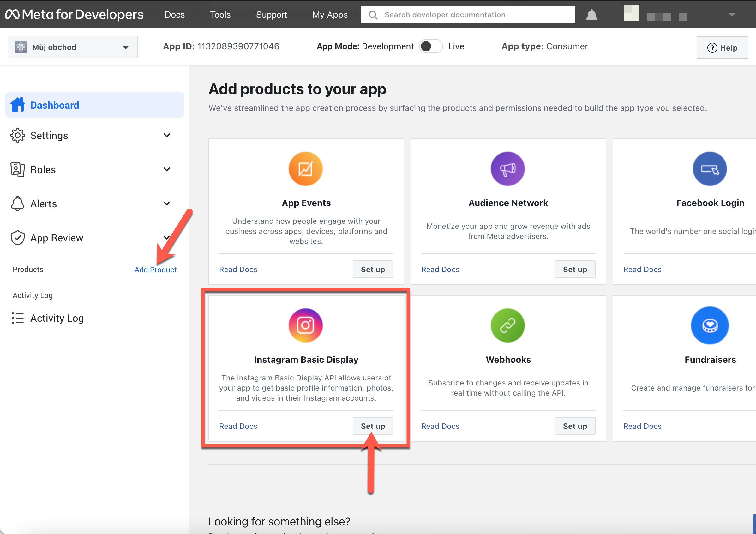Click the Add Product link

155,270
